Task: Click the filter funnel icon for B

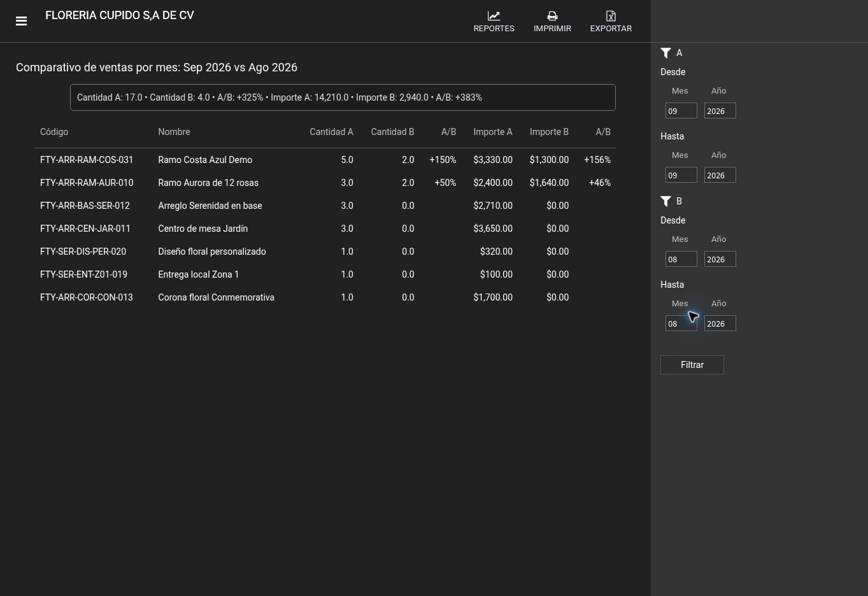Action: (x=666, y=201)
